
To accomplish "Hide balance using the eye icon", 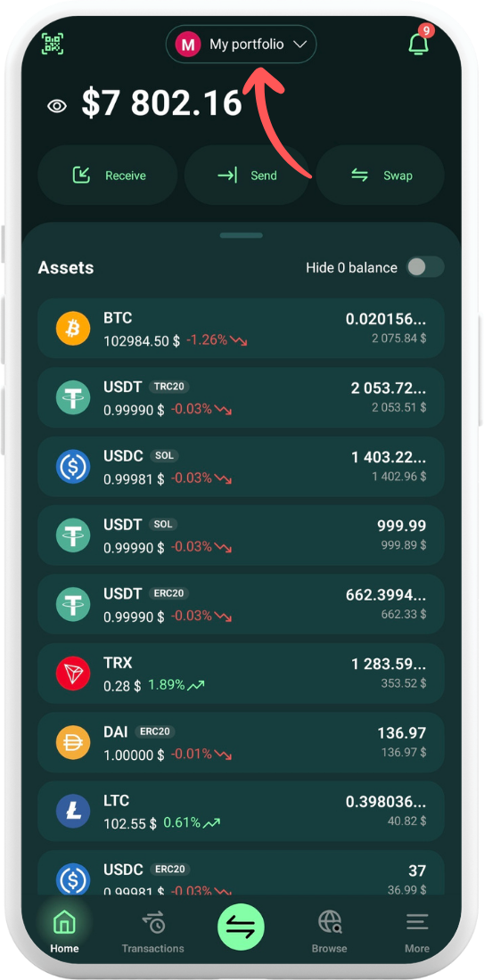I will (x=57, y=106).
